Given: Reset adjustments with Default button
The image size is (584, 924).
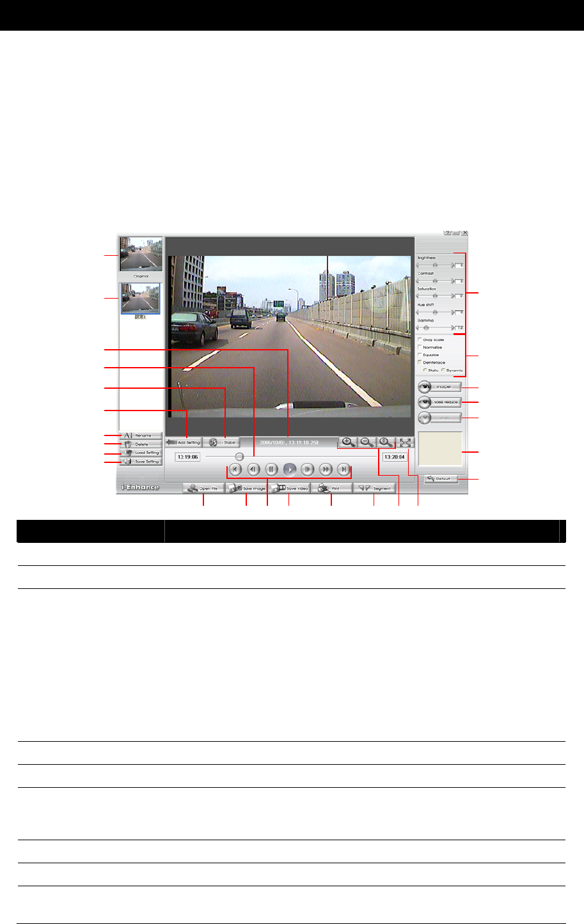Looking at the screenshot, I should click(x=440, y=478).
